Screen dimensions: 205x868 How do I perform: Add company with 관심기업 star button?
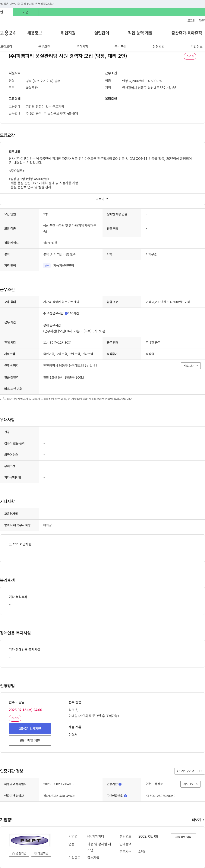[19, 853]
